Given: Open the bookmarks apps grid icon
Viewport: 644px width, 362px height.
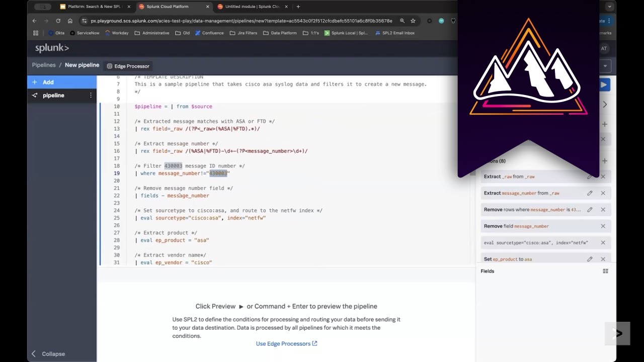Looking at the screenshot, I should [36, 33].
